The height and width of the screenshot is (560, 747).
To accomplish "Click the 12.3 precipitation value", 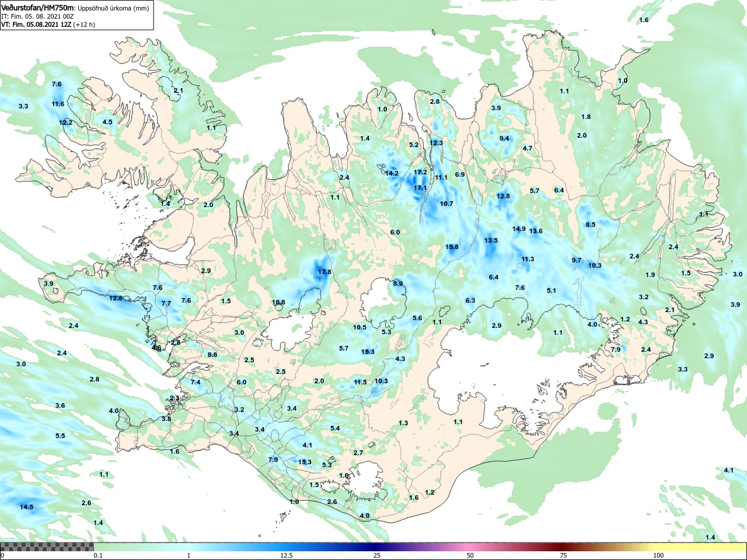I will tap(436, 143).
